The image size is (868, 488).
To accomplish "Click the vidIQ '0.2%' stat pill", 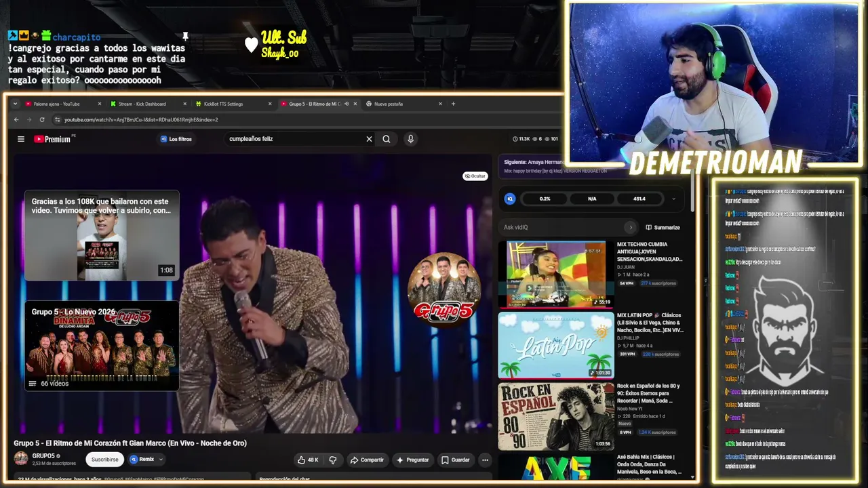I will pyautogui.click(x=545, y=199).
